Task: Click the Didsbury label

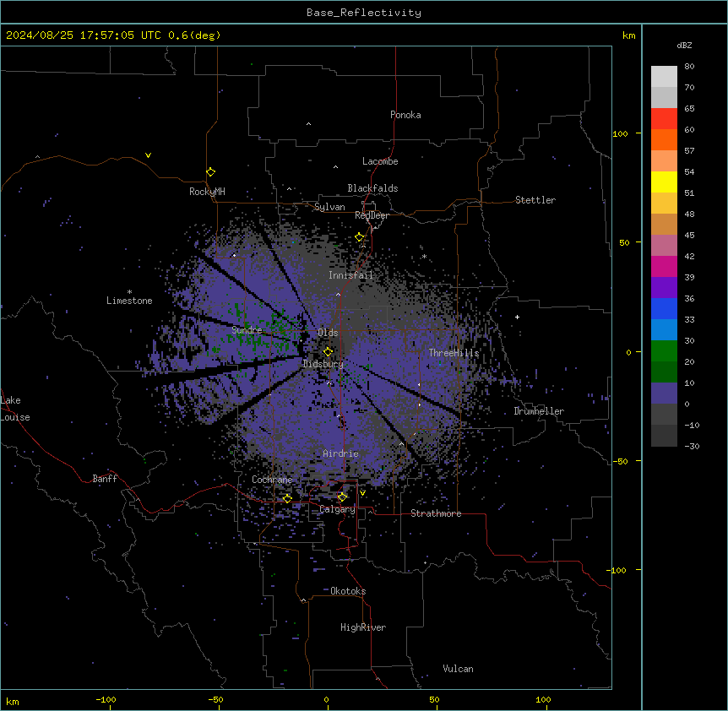Action: pyautogui.click(x=323, y=364)
